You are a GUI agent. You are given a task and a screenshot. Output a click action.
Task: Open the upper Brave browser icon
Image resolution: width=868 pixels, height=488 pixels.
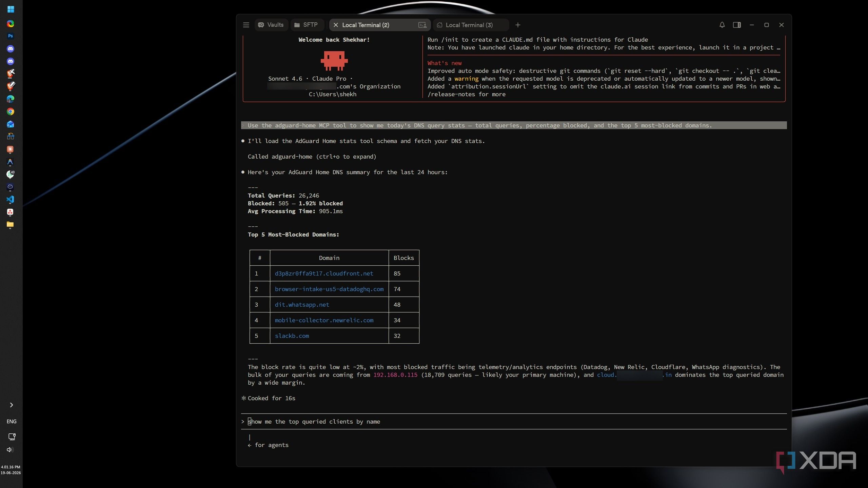(x=11, y=74)
